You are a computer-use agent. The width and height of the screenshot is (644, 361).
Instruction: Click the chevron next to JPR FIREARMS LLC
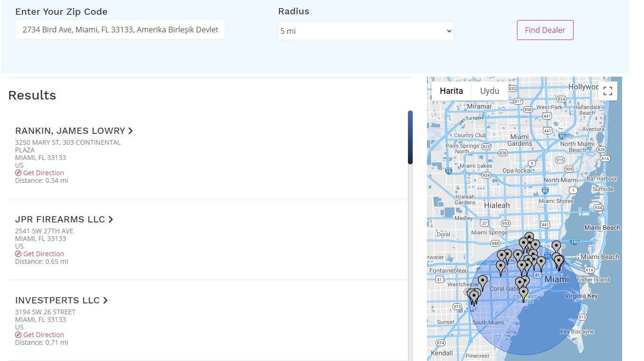click(110, 220)
